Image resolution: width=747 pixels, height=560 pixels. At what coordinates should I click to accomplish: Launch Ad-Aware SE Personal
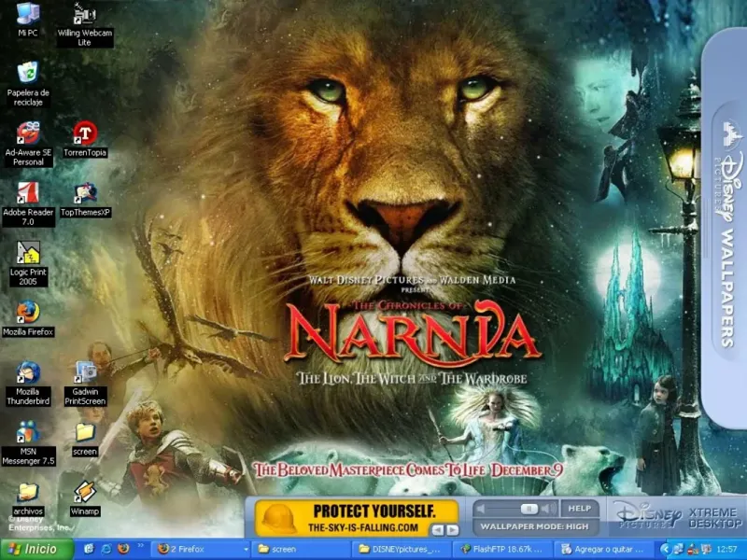click(x=28, y=144)
